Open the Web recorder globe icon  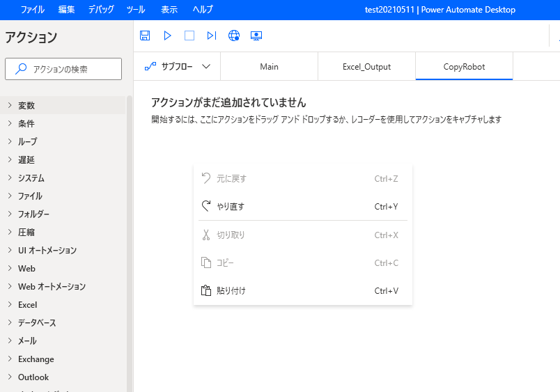point(234,36)
